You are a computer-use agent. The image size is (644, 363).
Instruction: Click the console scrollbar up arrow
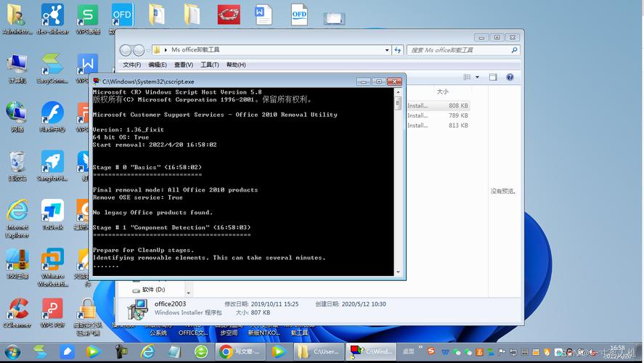(398, 91)
